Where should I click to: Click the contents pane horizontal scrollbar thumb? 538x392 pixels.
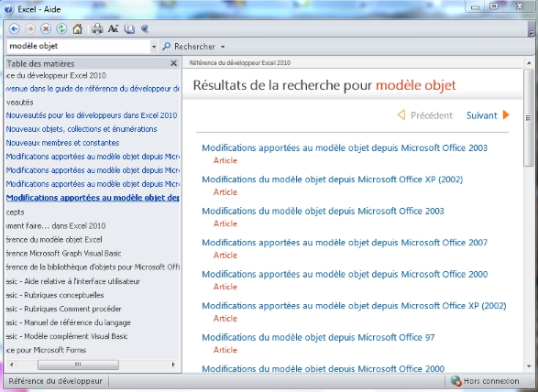(78, 365)
